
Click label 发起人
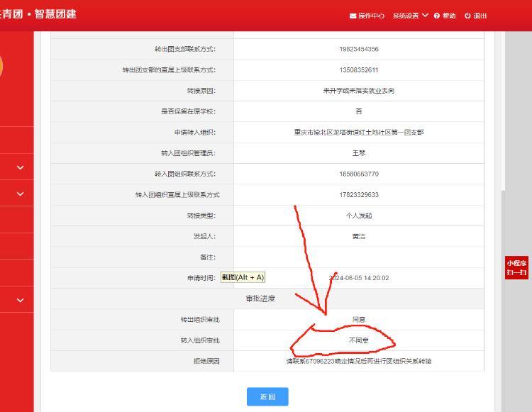(204, 236)
